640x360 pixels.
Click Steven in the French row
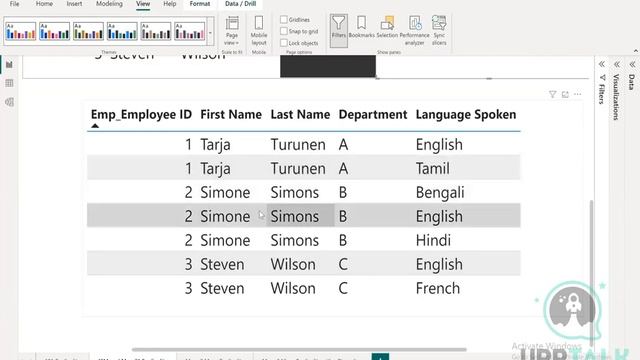coord(222,289)
